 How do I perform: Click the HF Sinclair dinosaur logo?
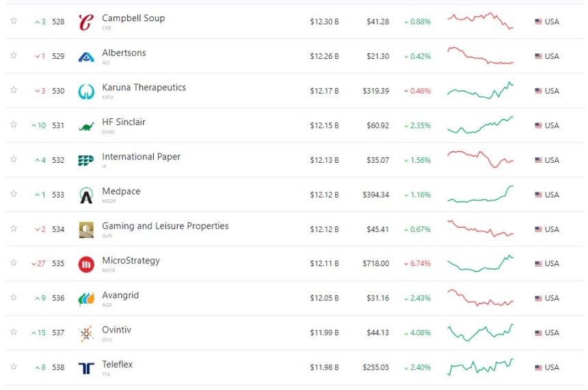click(86, 127)
